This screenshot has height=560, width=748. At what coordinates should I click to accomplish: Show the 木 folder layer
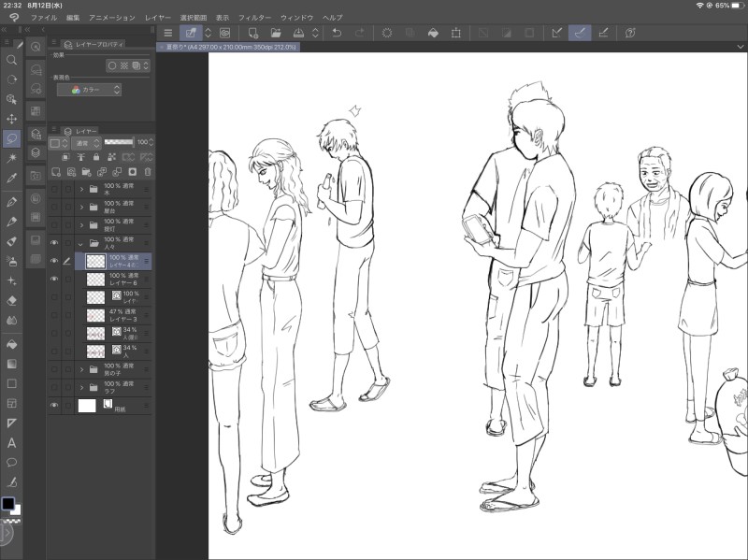click(x=54, y=190)
